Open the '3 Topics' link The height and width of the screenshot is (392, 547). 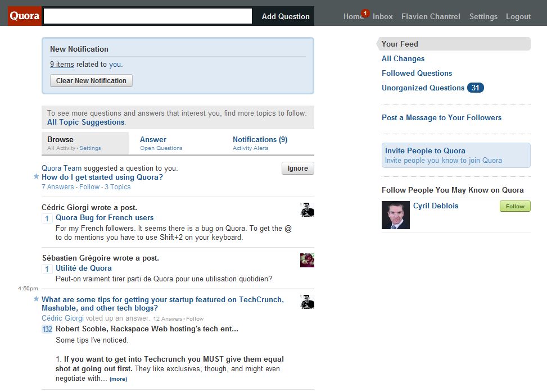(x=117, y=187)
